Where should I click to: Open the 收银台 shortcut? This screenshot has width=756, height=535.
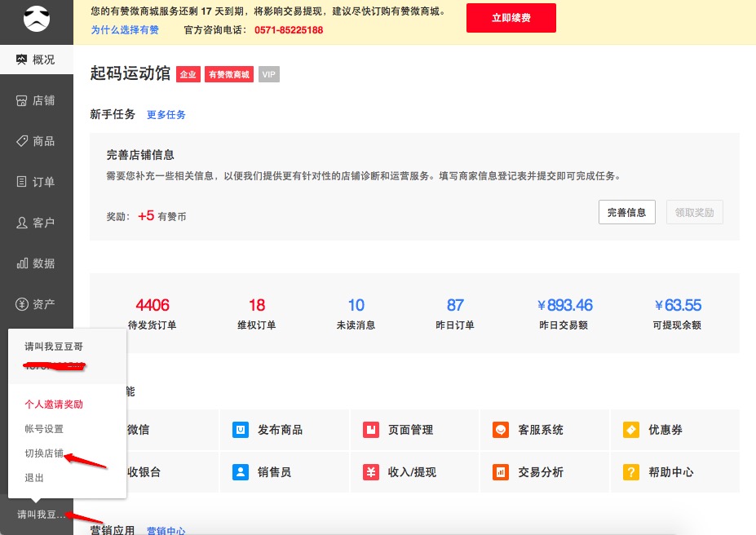pyautogui.click(x=172, y=472)
